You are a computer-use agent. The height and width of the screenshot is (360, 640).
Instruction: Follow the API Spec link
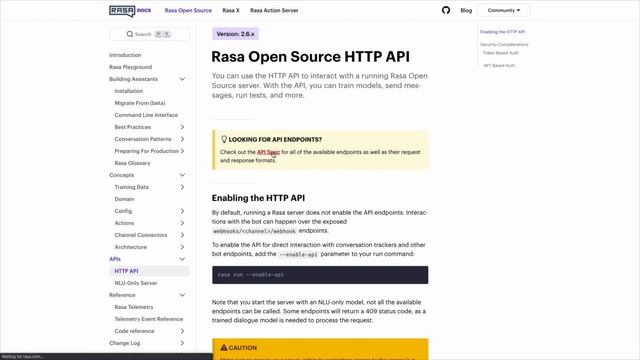tap(268, 152)
